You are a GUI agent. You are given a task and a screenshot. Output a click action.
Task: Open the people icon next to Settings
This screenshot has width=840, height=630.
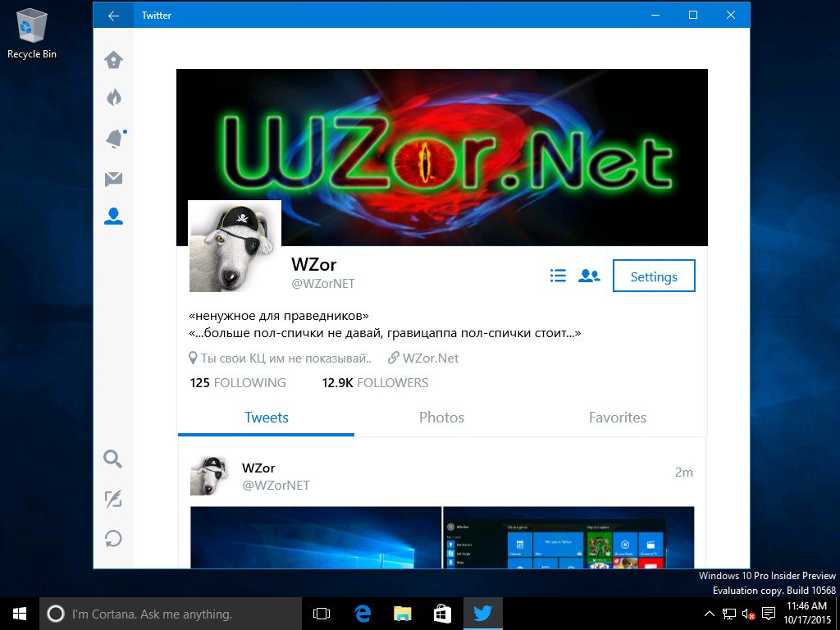tap(589, 276)
